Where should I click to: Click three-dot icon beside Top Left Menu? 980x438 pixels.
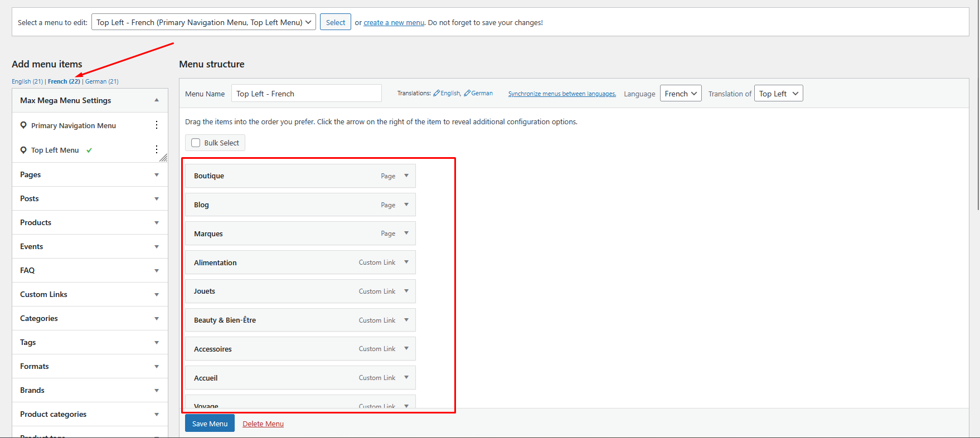pyautogui.click(x=157, y=149)
